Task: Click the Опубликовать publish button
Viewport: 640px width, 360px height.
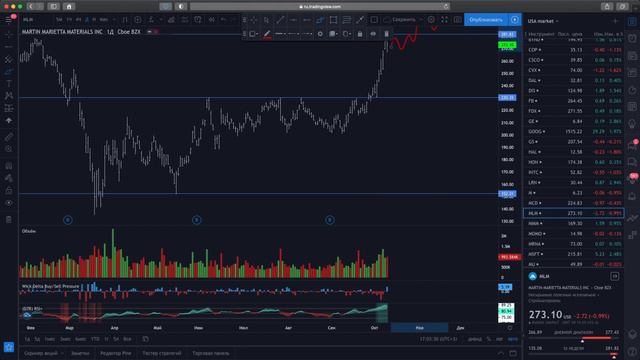Action: [x=485, y=20]
